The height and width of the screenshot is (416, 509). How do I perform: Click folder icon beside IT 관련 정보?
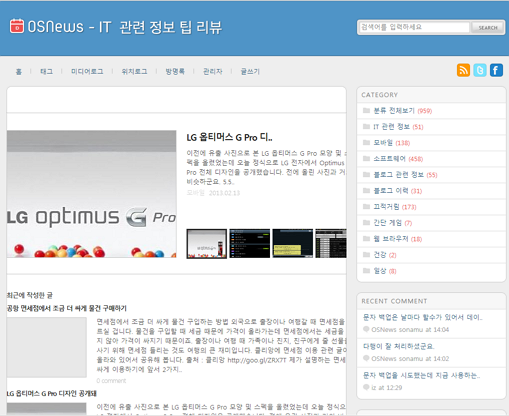(x=366, y=126)
